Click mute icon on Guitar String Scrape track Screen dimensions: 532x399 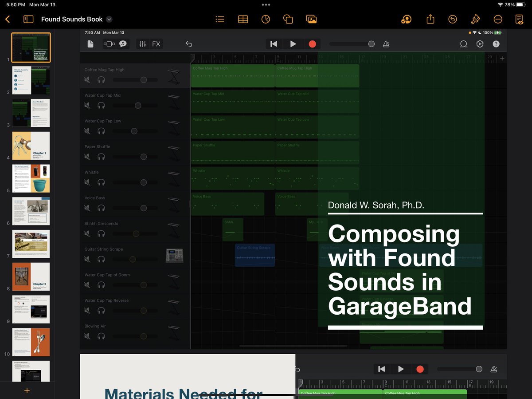(88, 259)
